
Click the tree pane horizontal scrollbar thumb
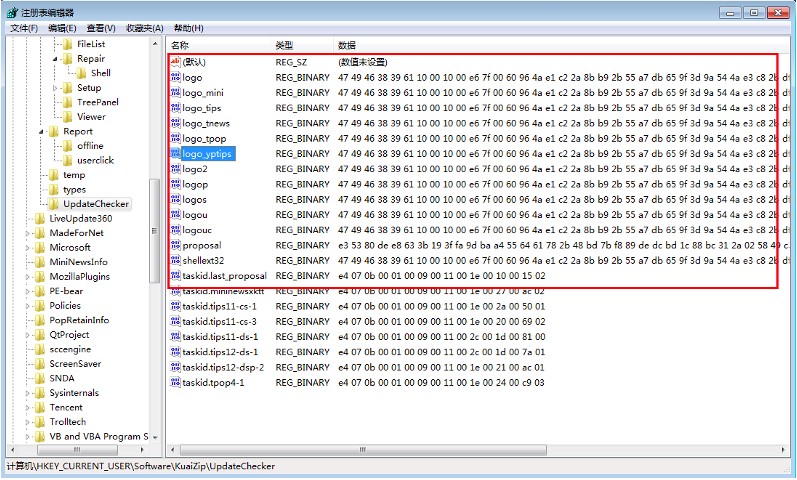pyautogui.click(x=77, y=450)
